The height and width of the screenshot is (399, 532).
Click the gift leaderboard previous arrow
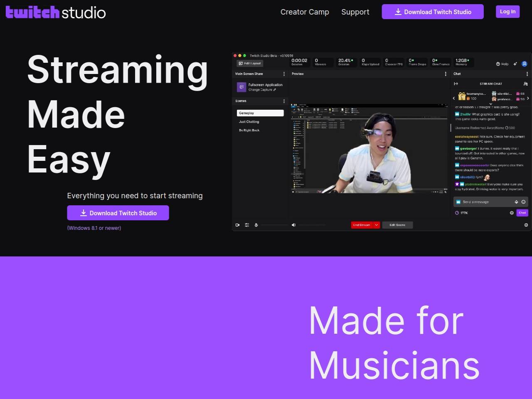coord(454,98)
